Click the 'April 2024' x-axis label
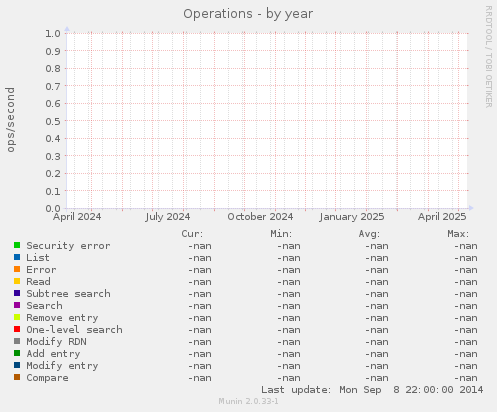 (x=77, y=217)
